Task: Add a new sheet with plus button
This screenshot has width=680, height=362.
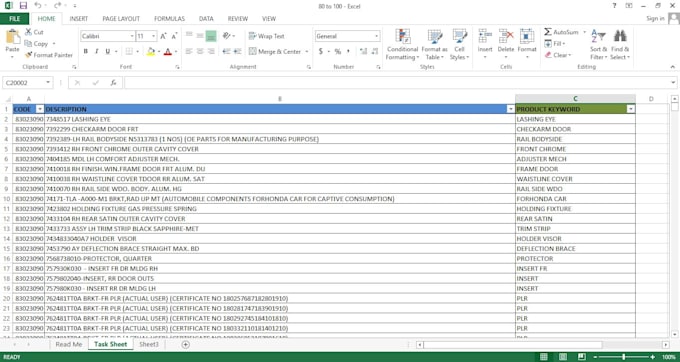Action: (x=186, y=344)
